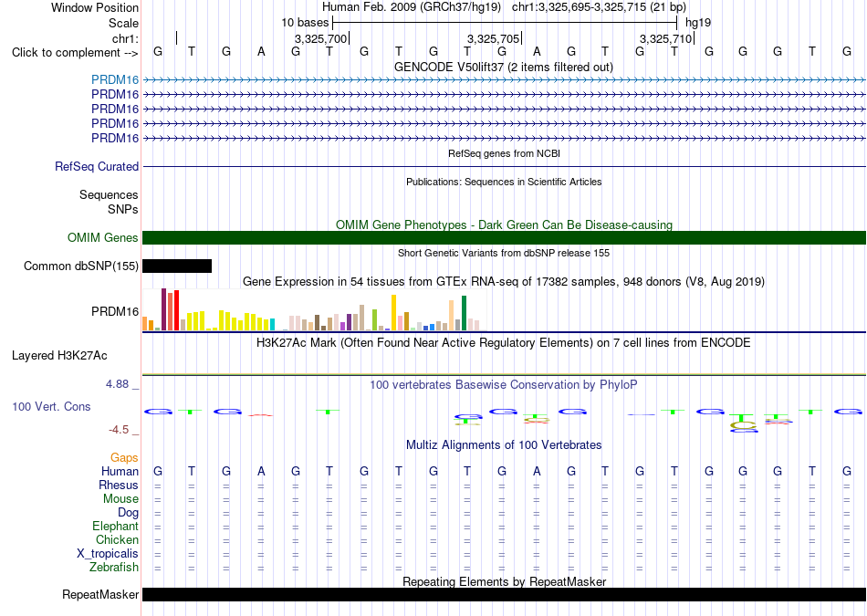Viewport: 867px width, 616px height.
Task: Open the GENCODE V50lift37 track title
Action: pos(503,67)
